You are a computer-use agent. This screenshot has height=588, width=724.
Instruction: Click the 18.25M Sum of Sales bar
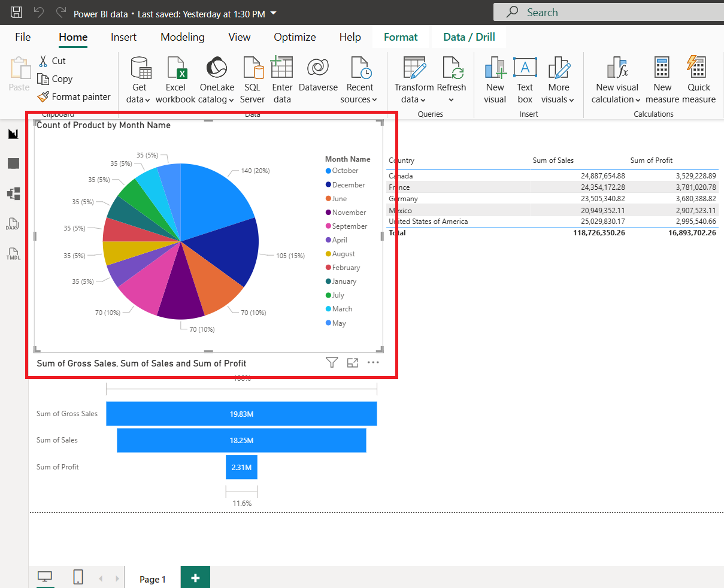click(x=241, y=440)
